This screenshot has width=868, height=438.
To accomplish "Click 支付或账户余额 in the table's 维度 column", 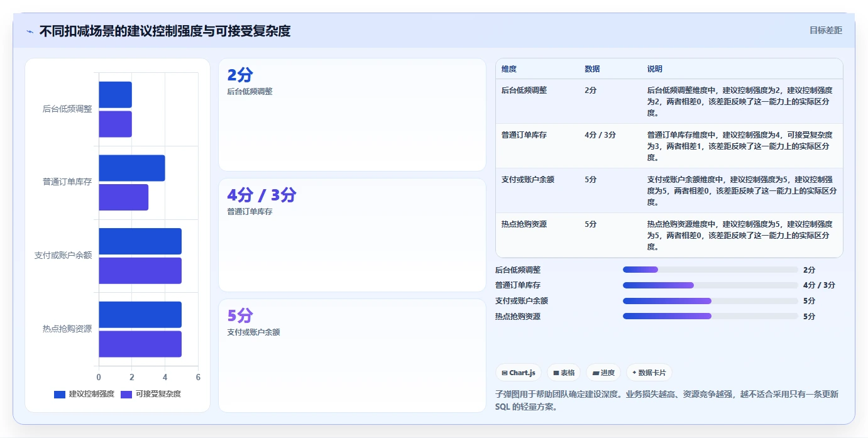I will 528,180.
